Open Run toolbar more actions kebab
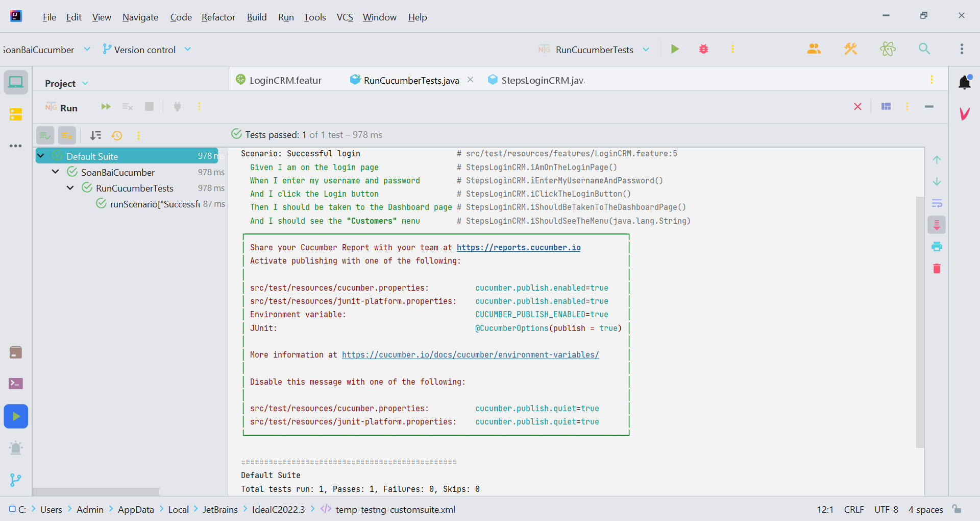This screenshot has height=521, width=980. [x=199, y=107]
